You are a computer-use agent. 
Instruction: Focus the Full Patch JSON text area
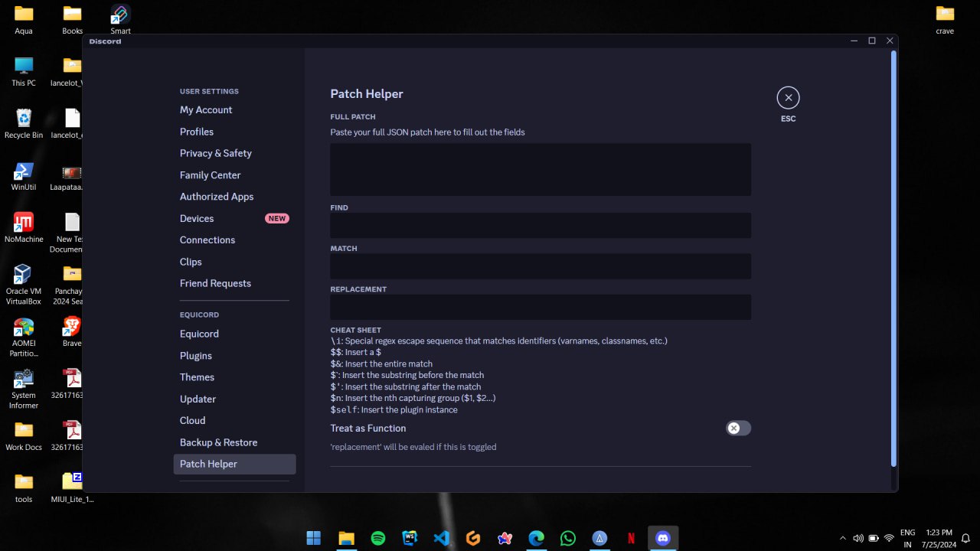point(541,169)
